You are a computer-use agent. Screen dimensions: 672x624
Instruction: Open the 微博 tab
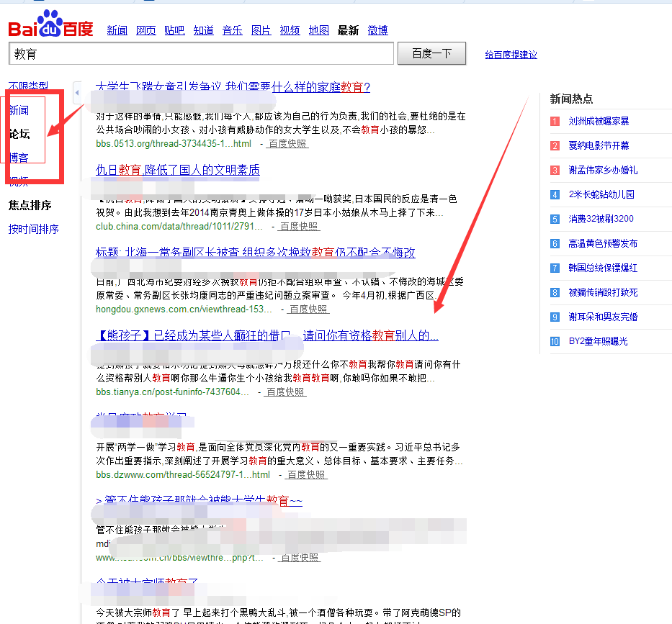377,30
